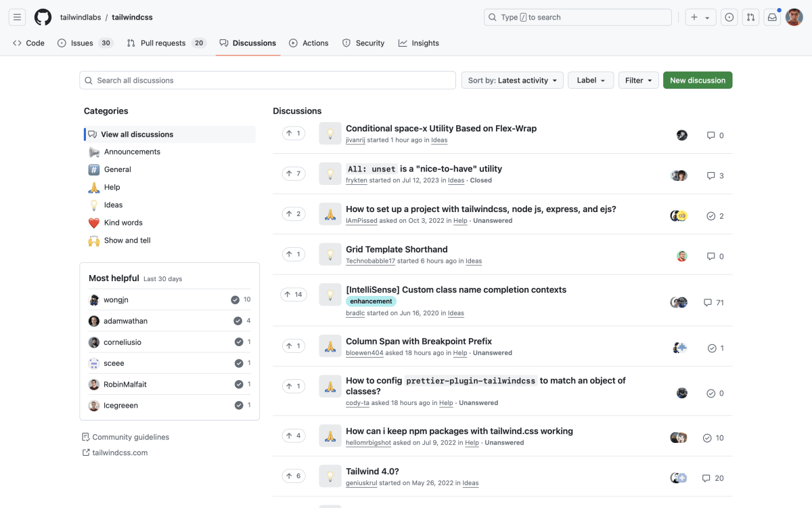This screenshot has width=812, height=508.
Task: Open the Label dropdown
Action: 591,80
